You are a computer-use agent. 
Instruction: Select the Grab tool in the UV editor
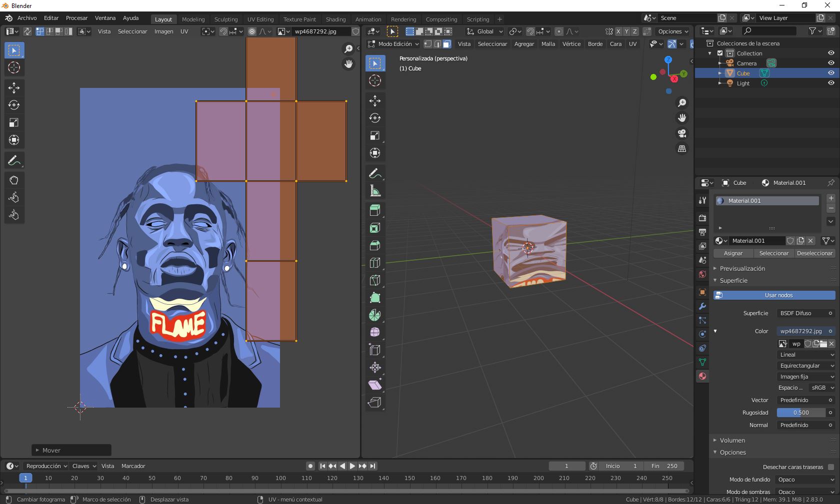(x=14, y=180)
